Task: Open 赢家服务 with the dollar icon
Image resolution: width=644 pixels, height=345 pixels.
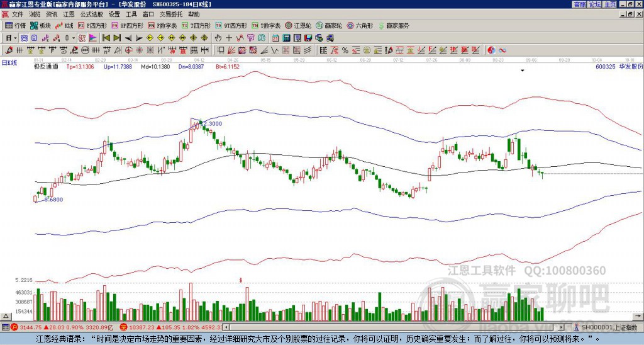Action: click(x=394, y=25)
